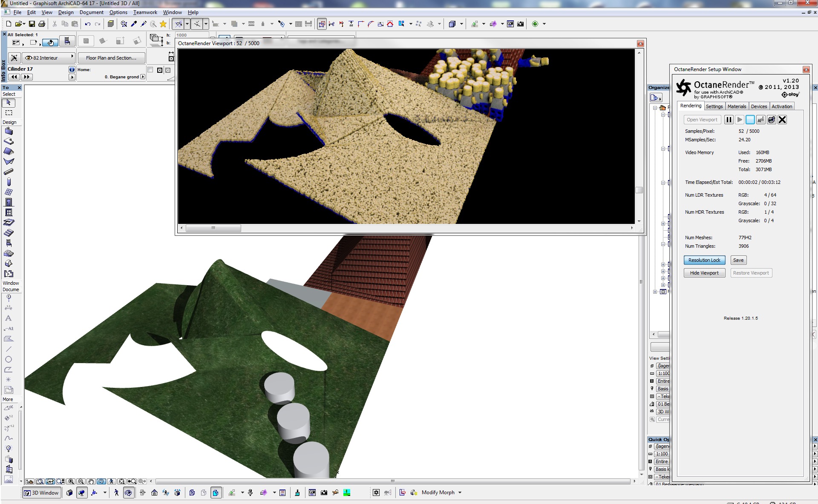Open the Teamwork menu

click(145, 12)
